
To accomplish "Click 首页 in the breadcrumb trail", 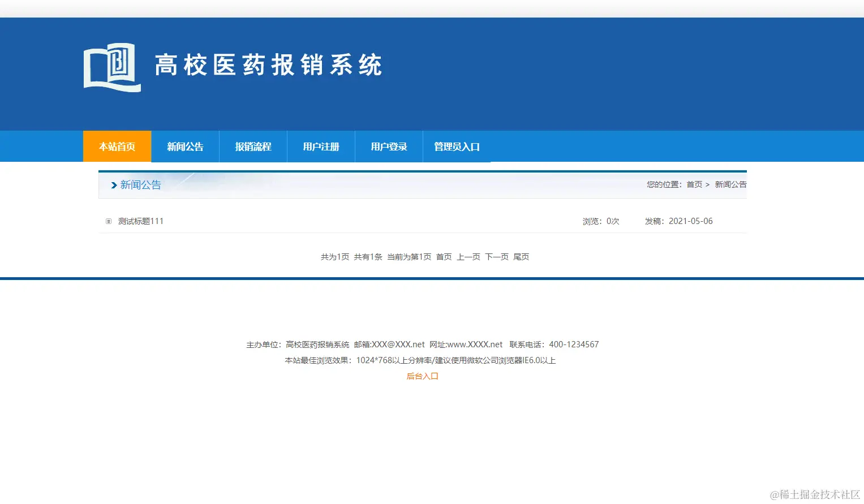I will [x=694, y=184].
